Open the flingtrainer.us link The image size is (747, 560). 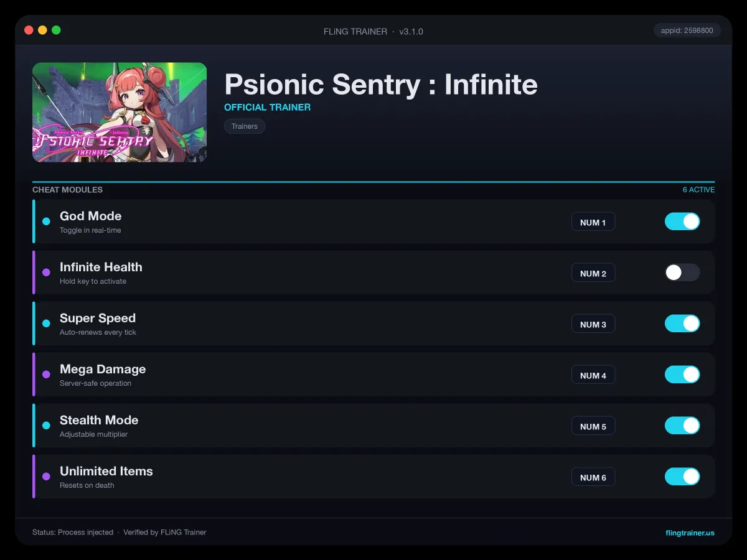coord(690,533)
